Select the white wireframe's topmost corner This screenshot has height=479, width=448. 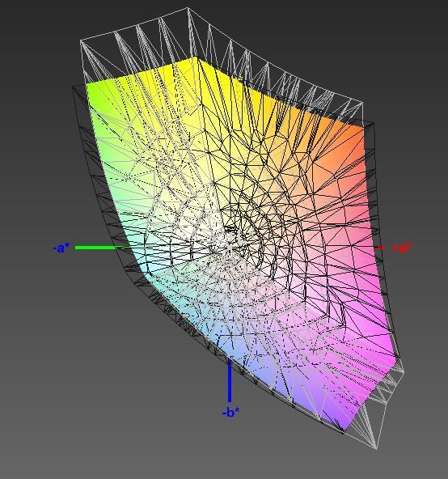(x=188, y=9)
